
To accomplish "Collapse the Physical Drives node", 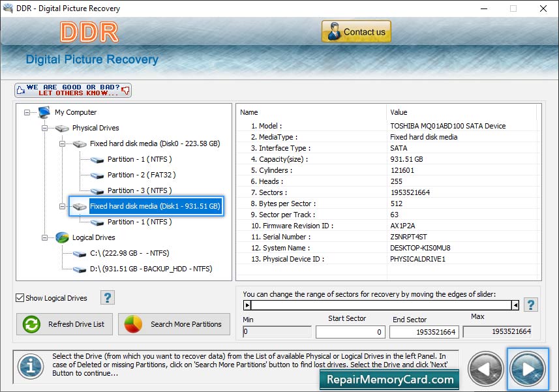I will click(44, 128).
